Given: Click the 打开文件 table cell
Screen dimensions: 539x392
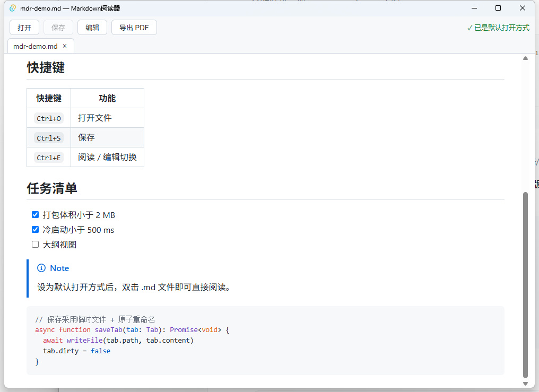Looking at the screenshot, I should [x=107, y=118].
